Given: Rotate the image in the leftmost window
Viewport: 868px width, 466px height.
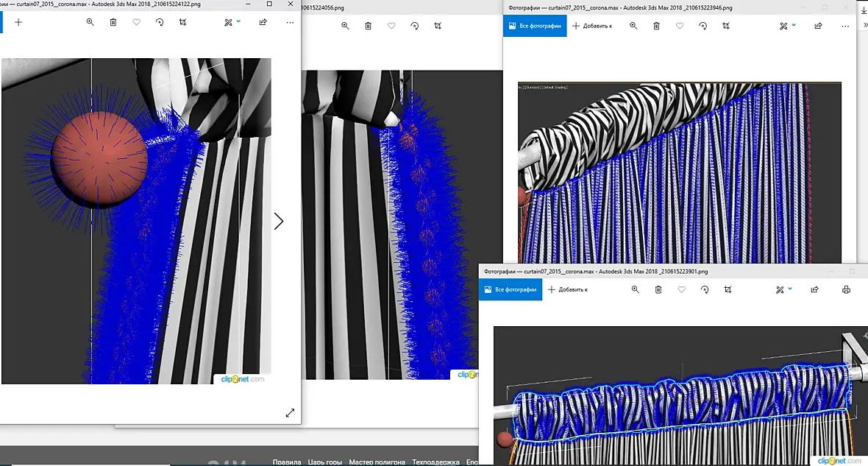Looking at the screenshot, I should point(160,22).
